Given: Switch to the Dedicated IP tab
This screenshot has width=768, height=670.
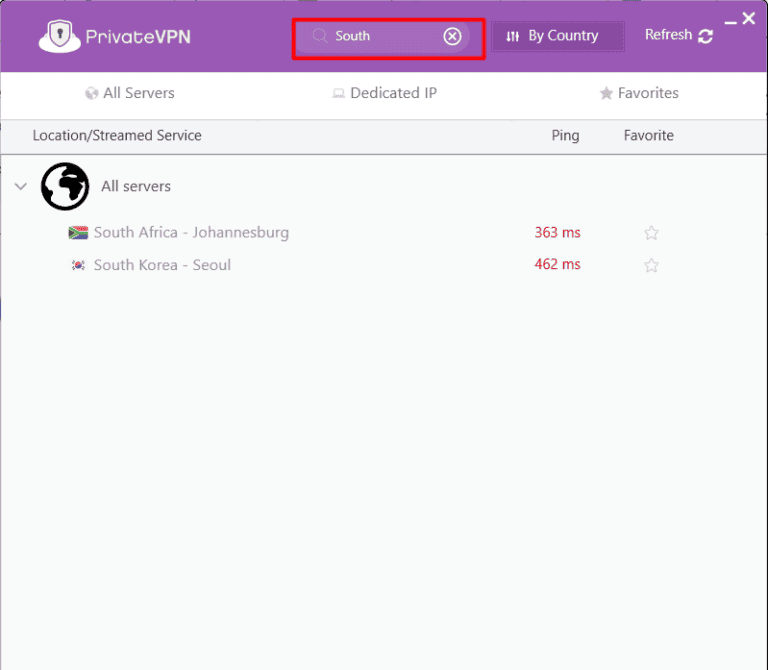Looking at the screenshot, I should [384, 93].
